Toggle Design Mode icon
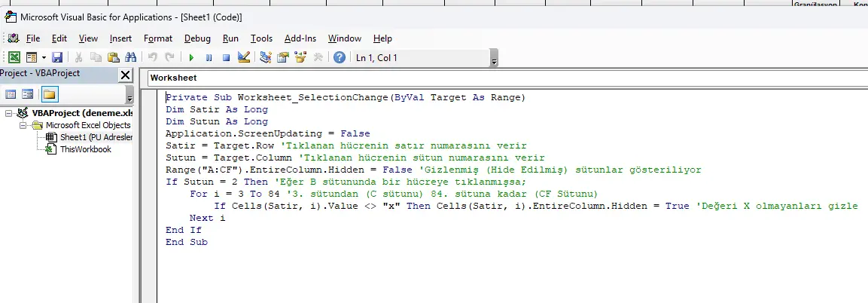 (244, 57)
